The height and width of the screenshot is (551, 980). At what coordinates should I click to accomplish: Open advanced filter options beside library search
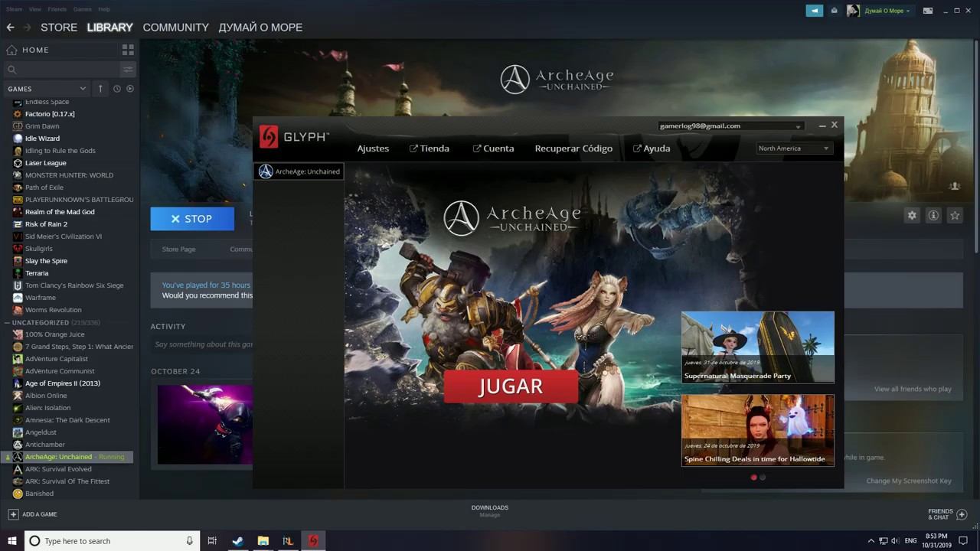(x=128, y=70)
